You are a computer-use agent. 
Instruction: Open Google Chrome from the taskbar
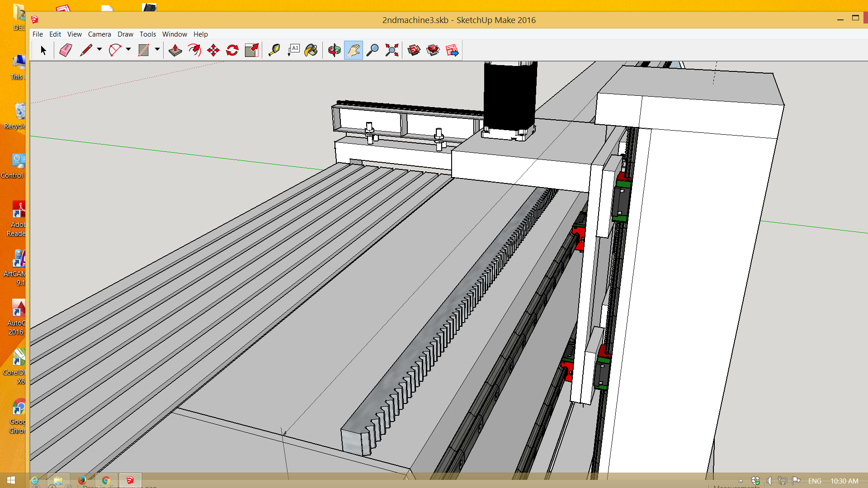pyautogui.click(x=106, y=480)
